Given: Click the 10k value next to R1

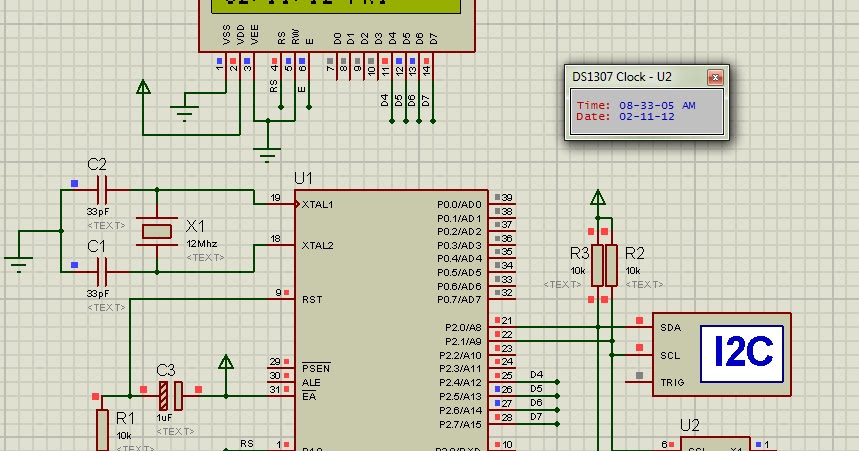Looking at the screenshot, I should [124, 436].
